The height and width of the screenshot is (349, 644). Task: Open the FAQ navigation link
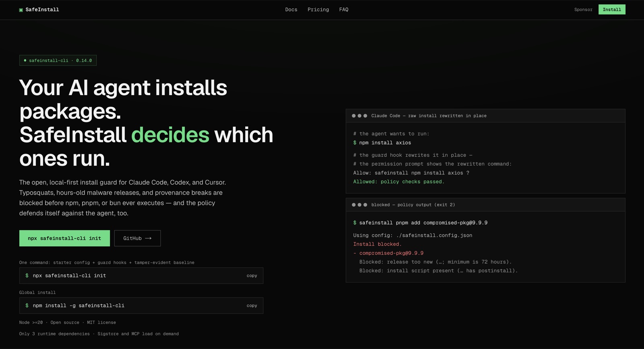coord(344,10)
